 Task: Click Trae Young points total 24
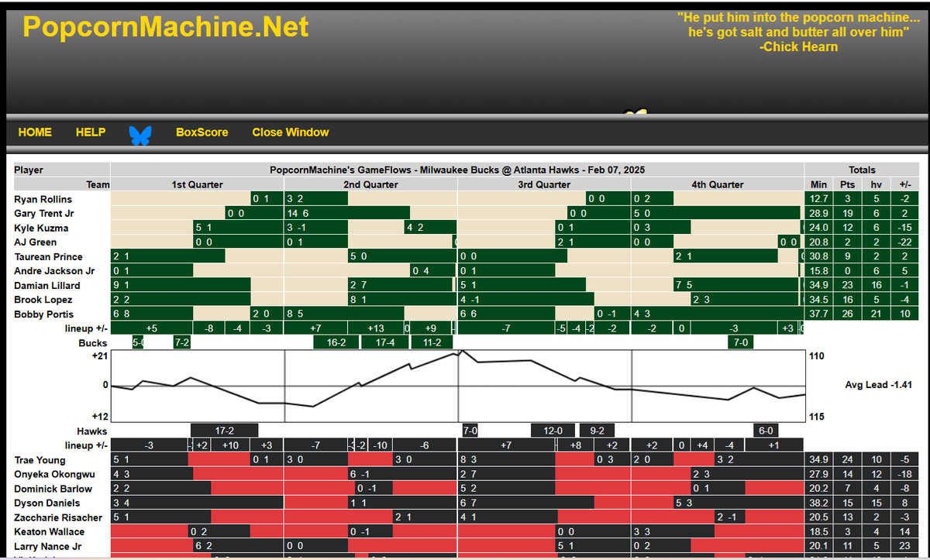847,460
